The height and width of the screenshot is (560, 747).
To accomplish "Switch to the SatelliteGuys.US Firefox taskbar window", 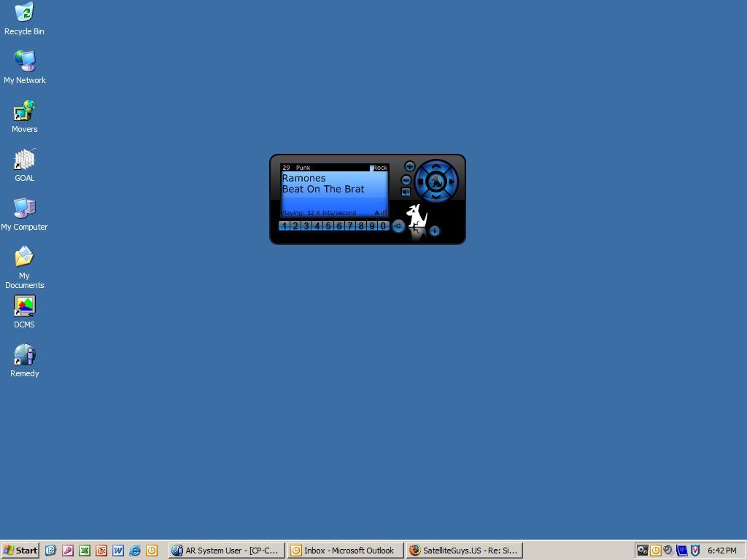I will click(465, 551).
